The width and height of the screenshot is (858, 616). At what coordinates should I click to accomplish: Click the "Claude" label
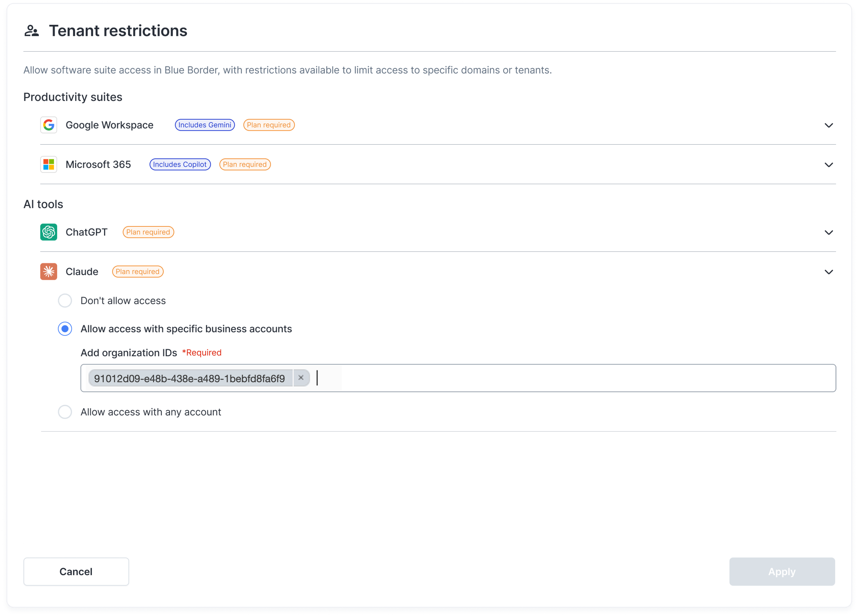click(x=82, y=271)
